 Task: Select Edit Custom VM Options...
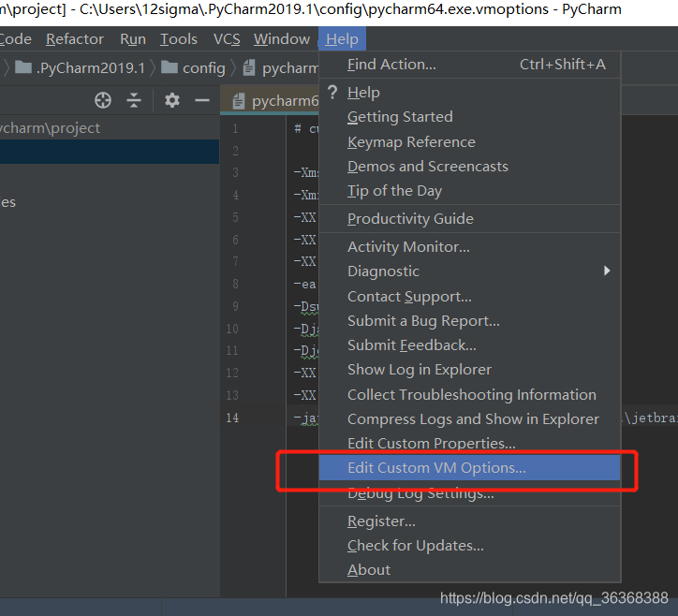pyautogui.click(x=469, y=468)
